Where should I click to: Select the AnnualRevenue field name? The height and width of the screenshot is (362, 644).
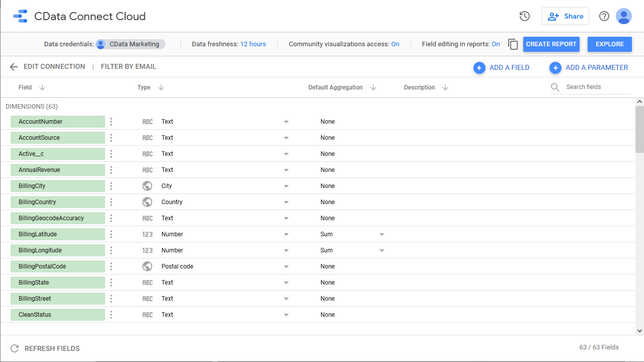[58, 170]
